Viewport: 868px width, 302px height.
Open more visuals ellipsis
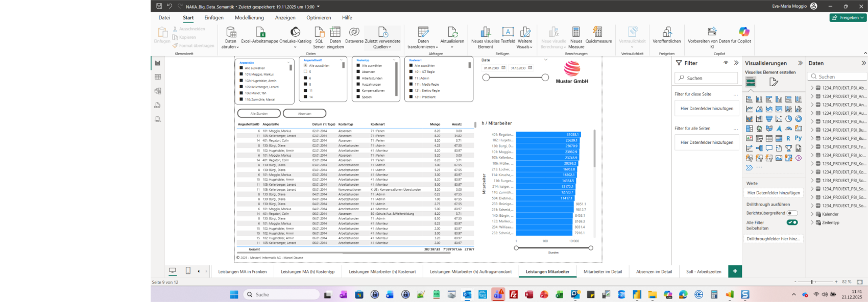(x=759, y=167)
